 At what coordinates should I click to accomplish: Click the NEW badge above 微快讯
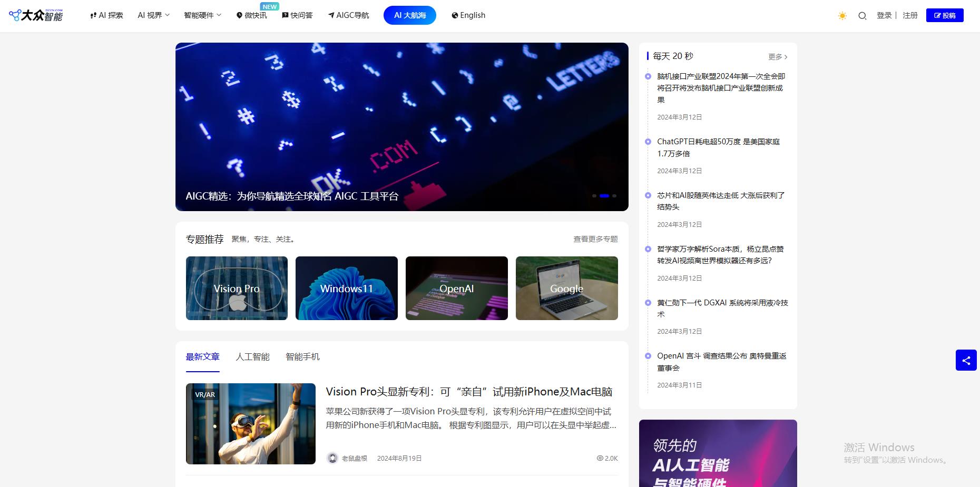click(x=270, y=6)
